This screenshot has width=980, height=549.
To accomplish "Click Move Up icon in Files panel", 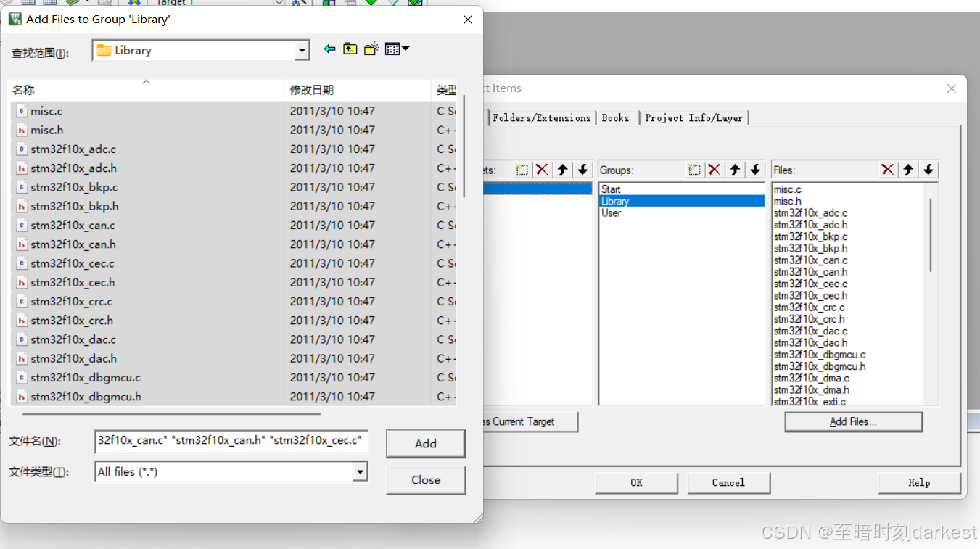I will 908,170.
